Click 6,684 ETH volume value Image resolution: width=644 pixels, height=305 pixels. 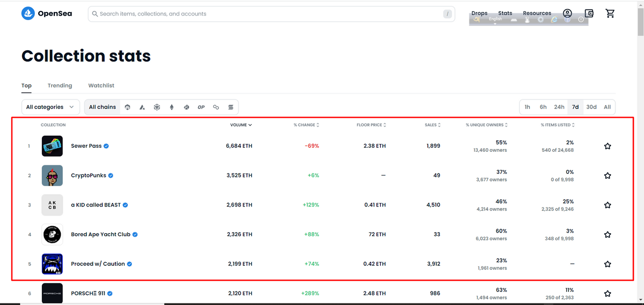click(239, 146)
